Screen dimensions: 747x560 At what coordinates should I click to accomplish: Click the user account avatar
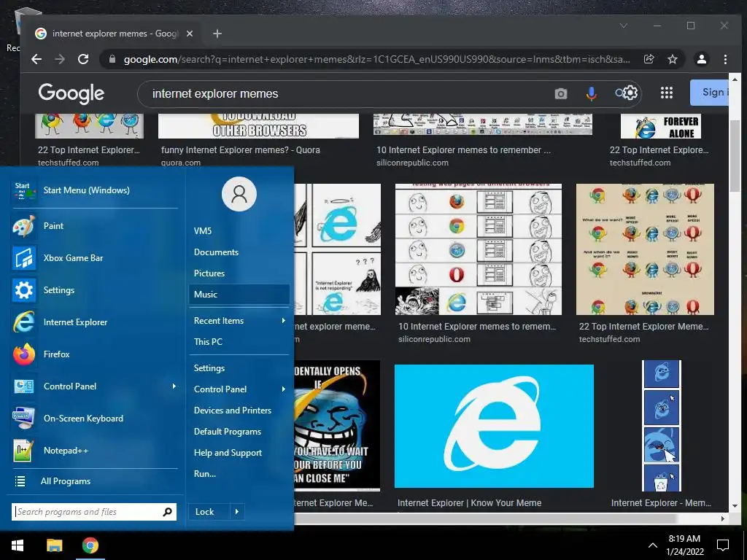pyautogui.click(x=239, y=194)
